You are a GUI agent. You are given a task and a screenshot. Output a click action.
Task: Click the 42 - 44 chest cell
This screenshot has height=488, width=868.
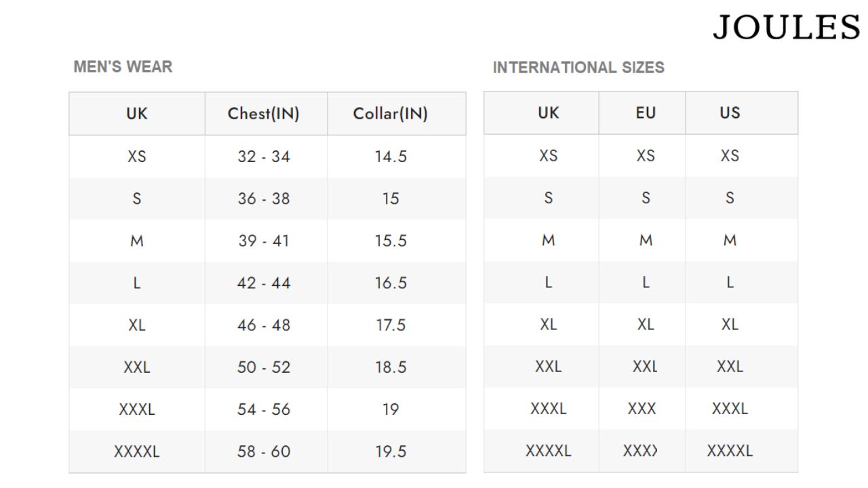click(263, 283)
